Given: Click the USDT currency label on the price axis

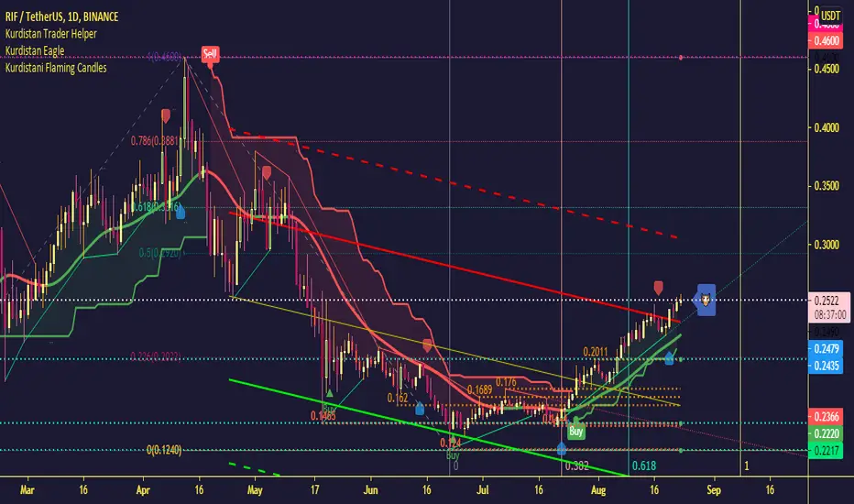Looking at the screenshot, I should tap(830, 16).
